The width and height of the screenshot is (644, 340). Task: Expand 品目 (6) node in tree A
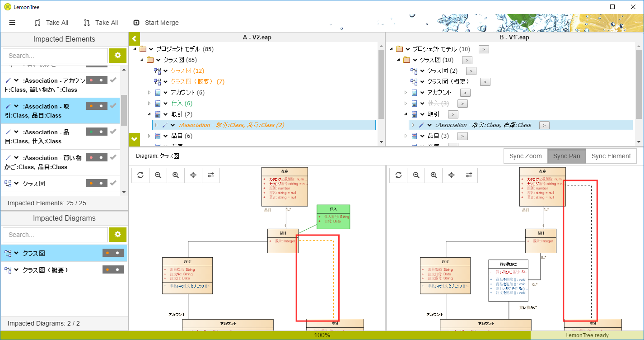coord(149,136)
